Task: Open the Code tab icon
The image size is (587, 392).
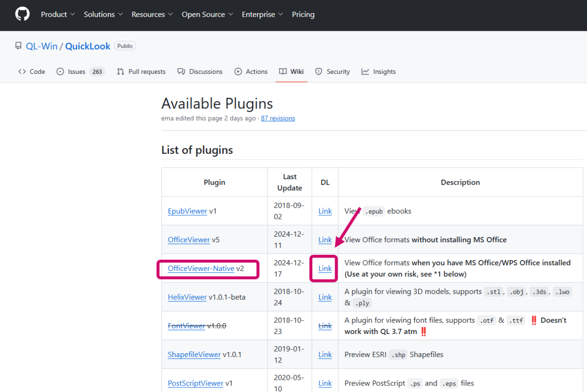Action: tap(22, 72)
